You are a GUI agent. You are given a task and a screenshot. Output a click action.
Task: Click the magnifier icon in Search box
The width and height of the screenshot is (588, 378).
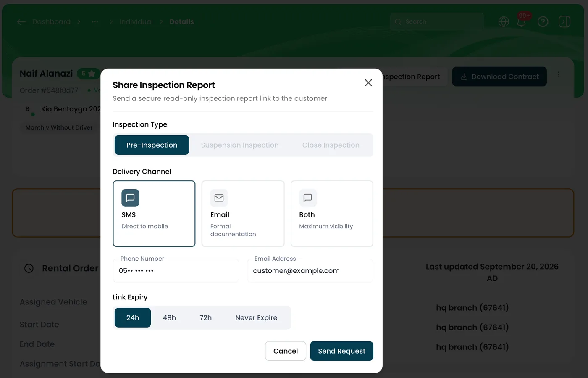pyautogui.click(x=398, y=22)
